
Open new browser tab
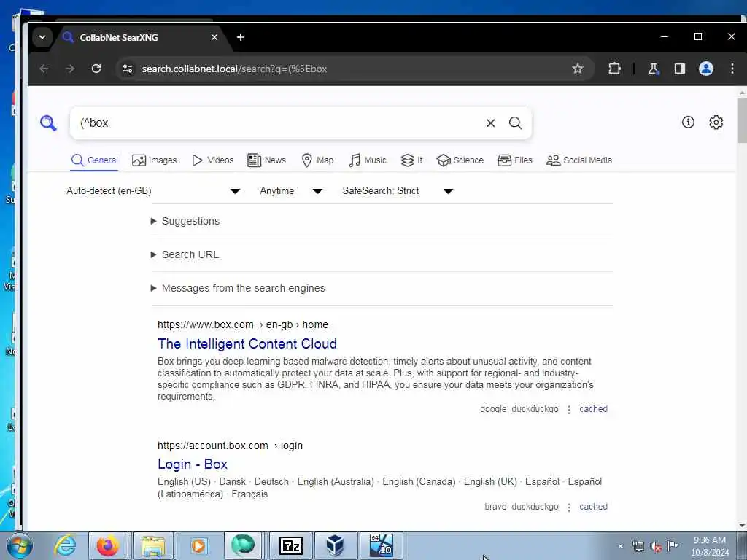coord(241,37)
